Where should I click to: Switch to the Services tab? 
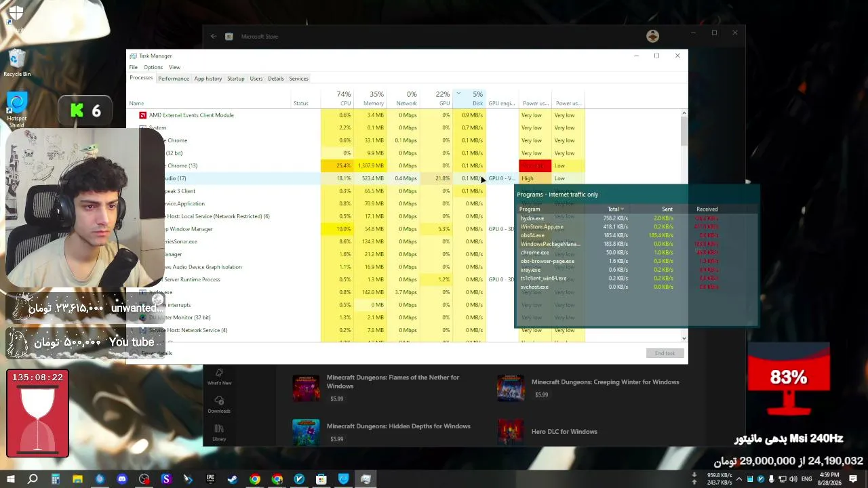pos(299,79)
